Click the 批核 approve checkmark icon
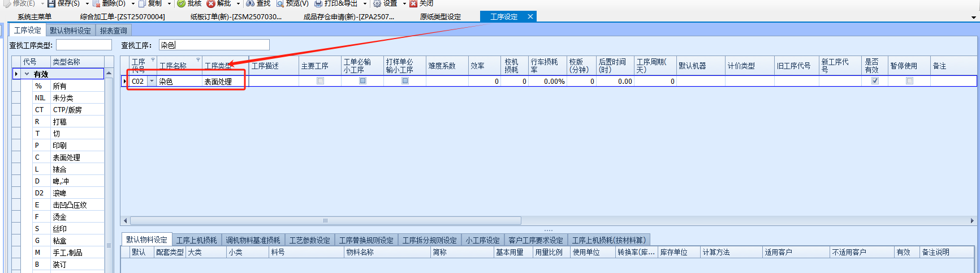The height and width of the screenshot is (273, 980). [x=181, y=3]
